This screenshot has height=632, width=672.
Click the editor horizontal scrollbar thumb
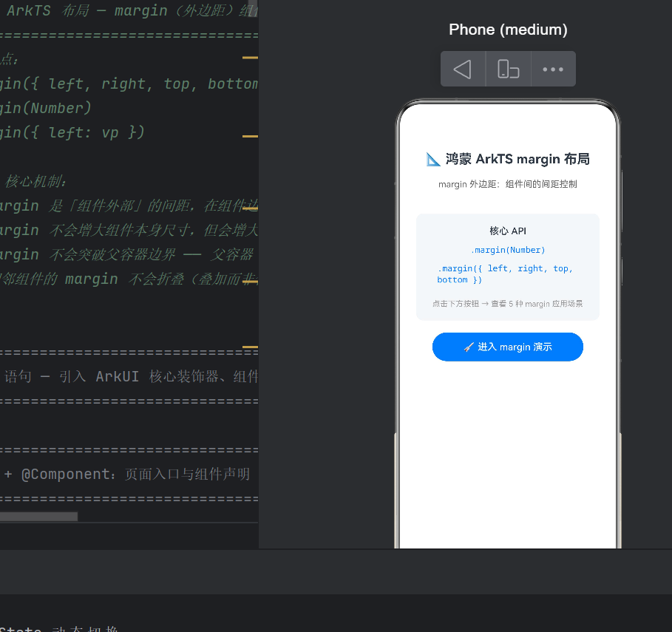[x=38, y=517]
